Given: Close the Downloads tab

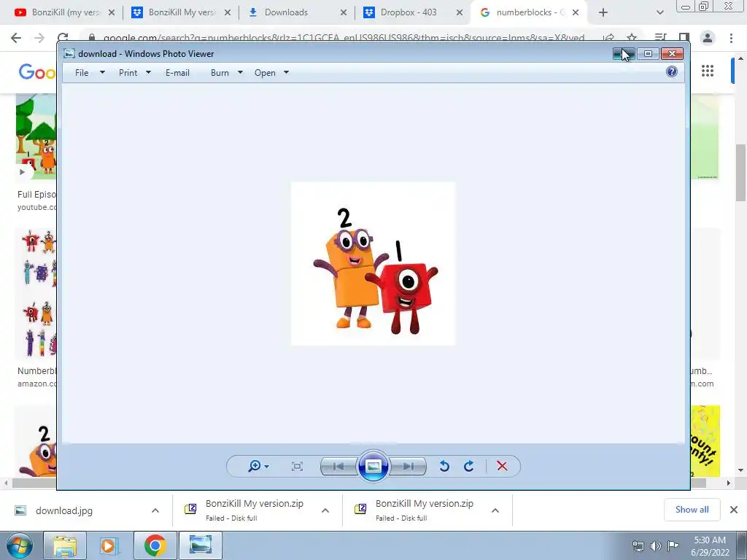Looking at the screenshot, I should tap(344, 12).
